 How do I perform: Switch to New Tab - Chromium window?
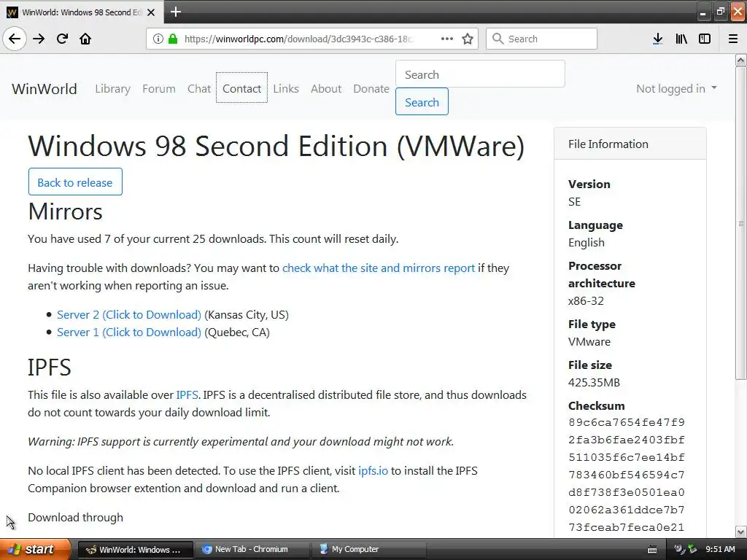252,549
